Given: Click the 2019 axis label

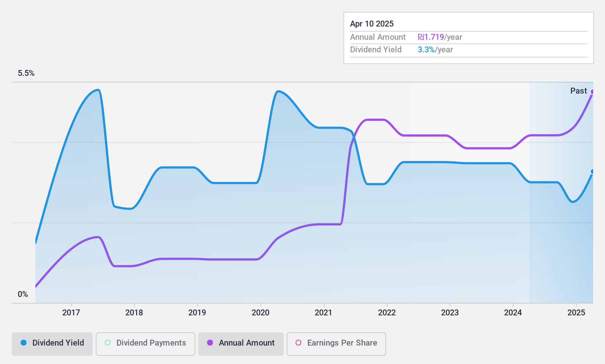Looking at the screenshot, I should (197, 313).
